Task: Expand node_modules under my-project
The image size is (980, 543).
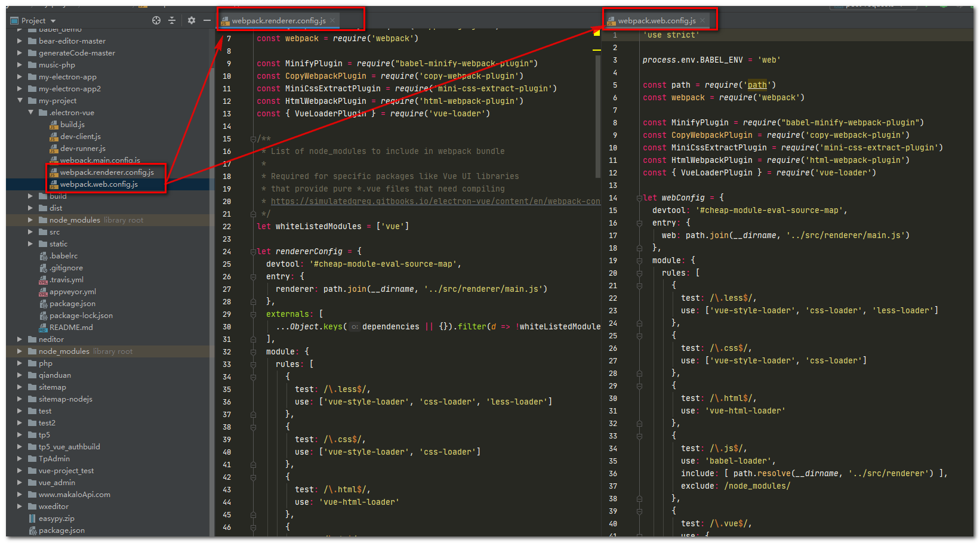Action: 30,220
